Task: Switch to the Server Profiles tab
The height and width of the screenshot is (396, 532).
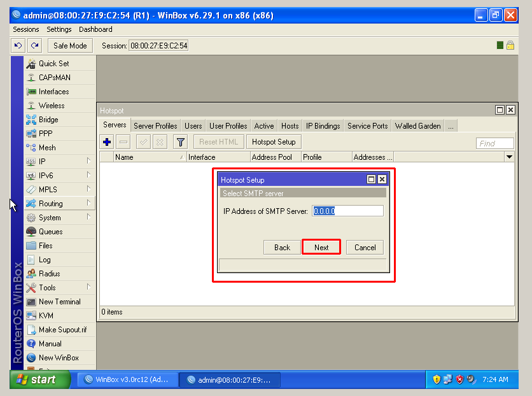Action: click(155, 126)
